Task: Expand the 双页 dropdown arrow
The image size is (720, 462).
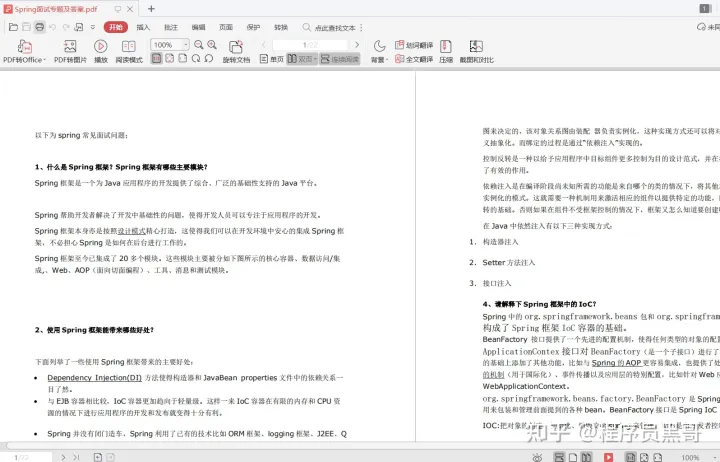Action: coord(315,59)
